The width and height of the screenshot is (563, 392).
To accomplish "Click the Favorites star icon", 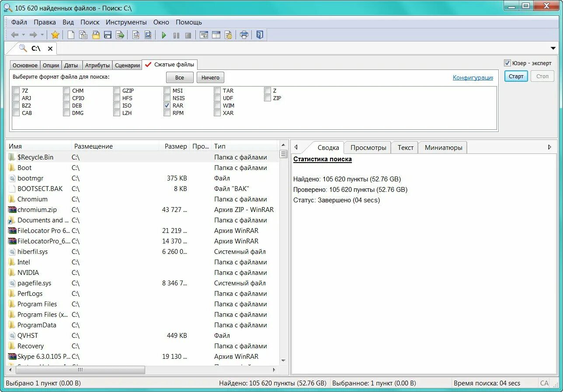I will pyautogui.click(x=55, y=35).
